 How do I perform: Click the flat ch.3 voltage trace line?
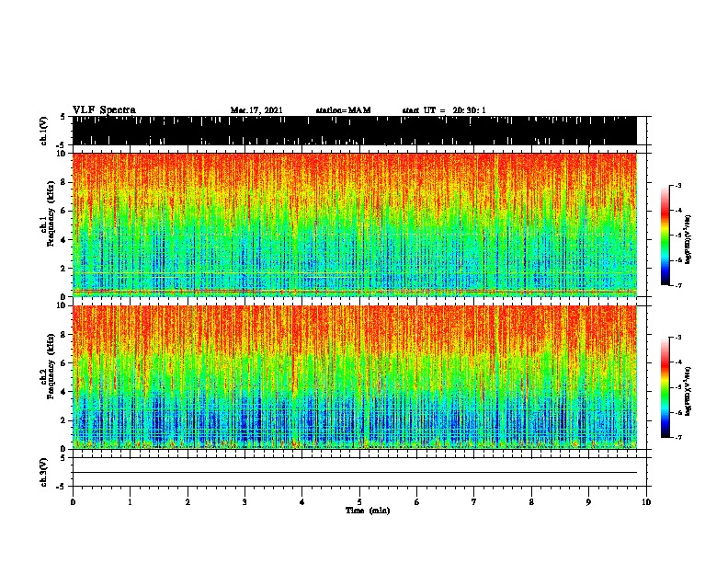tap(354, 473)
